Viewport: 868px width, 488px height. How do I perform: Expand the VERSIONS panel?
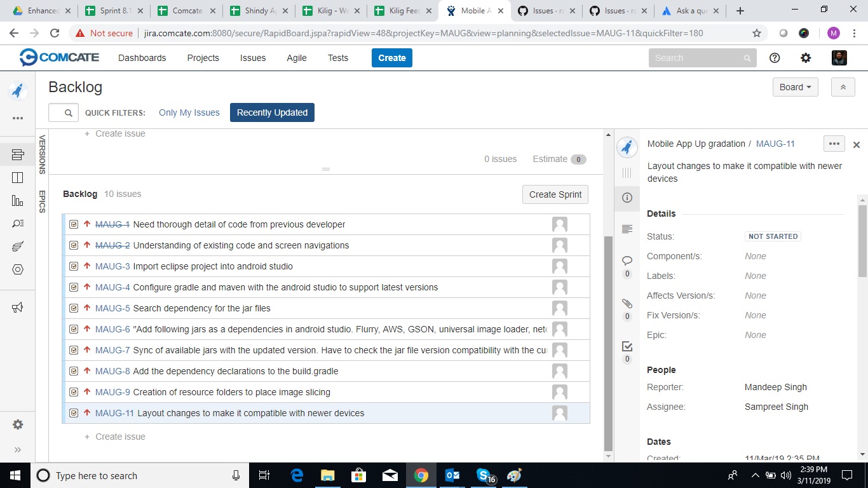pyautogui.click(x=43, y=154)
